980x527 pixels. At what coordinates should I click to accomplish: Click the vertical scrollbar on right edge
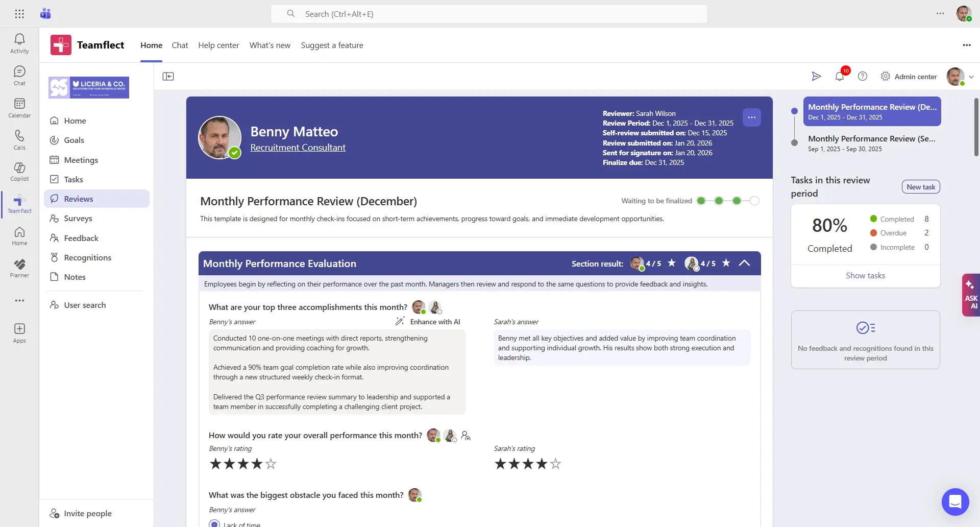976,128
